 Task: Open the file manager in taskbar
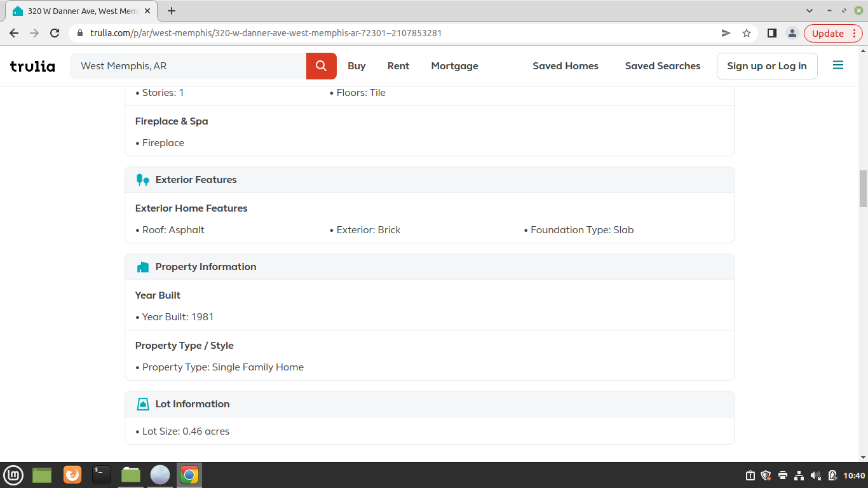(131, 475)
